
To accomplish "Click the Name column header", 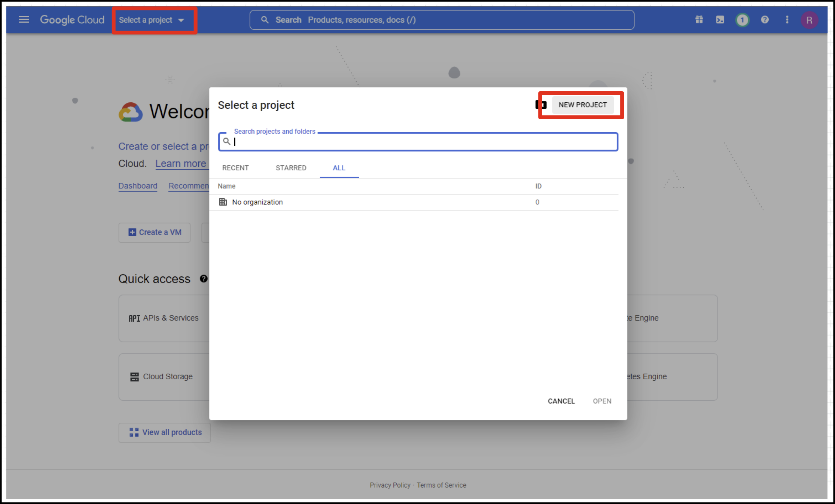I will [226, 186].
